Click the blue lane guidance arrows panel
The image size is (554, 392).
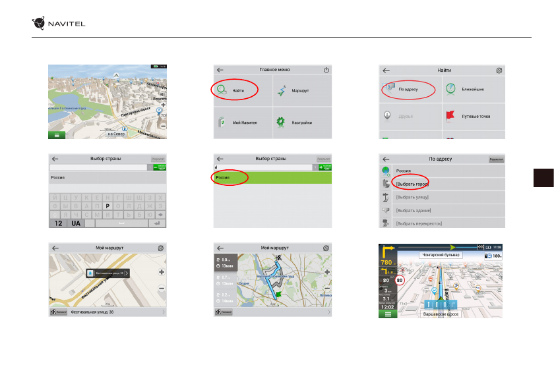441,304
